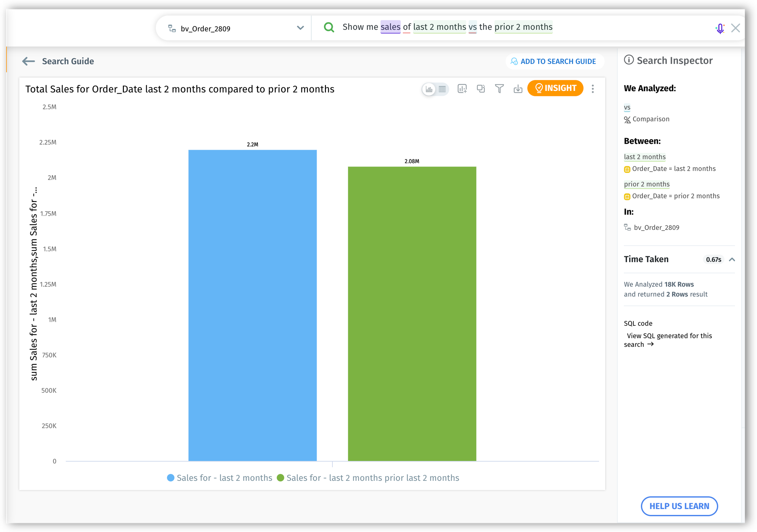757x532 pixels.
Task: Click the add chart to dashboard icon
Action: 462,89
